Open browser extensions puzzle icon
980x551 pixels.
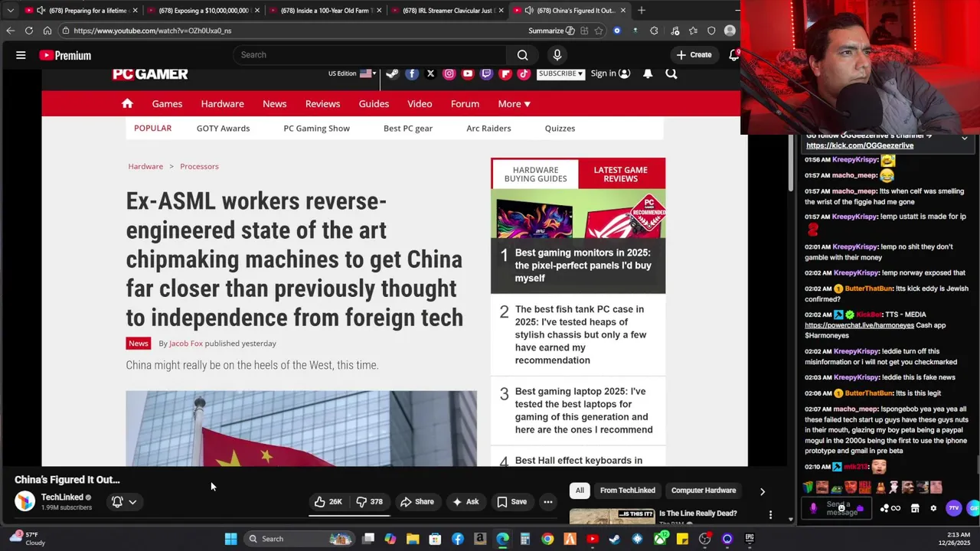click(x=654, y=31)
